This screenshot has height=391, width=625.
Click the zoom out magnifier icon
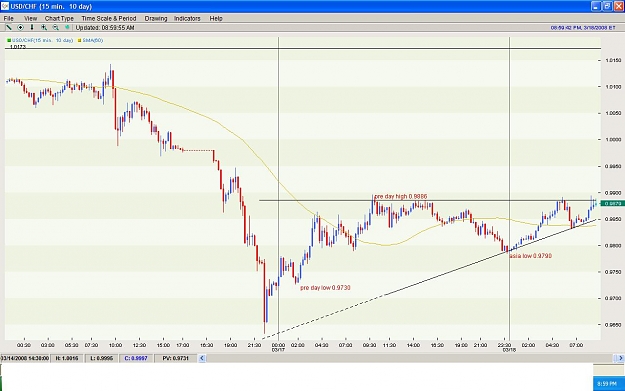55,28
